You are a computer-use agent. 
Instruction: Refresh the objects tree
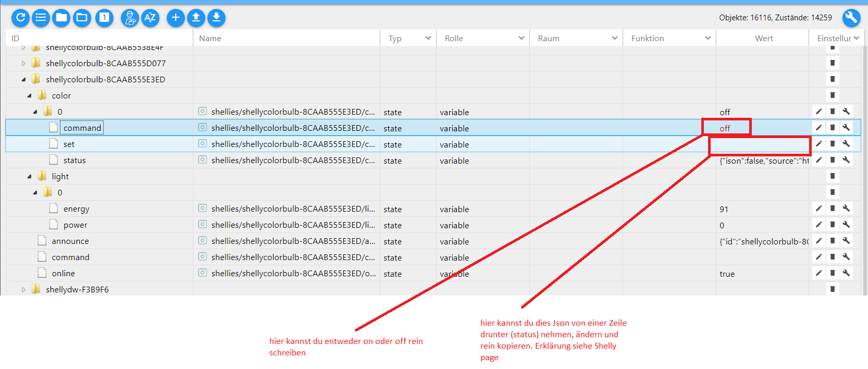[x=20, y=18]
